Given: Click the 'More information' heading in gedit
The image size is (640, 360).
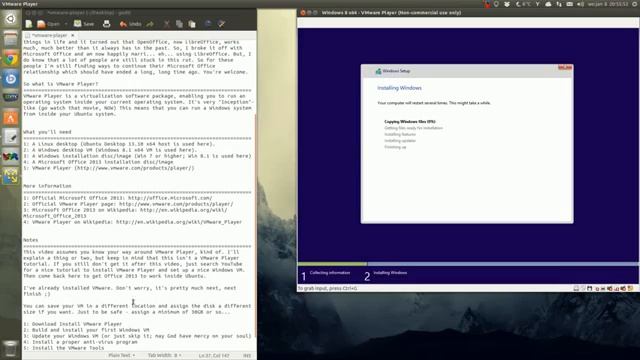Looking at the screenshot, I should (47, 186).
